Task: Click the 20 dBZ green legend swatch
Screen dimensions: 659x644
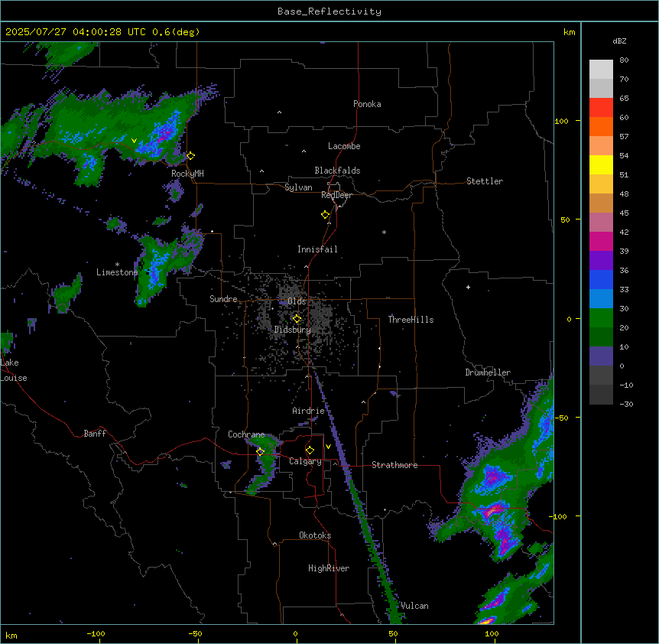Action: tap(601, 318)
